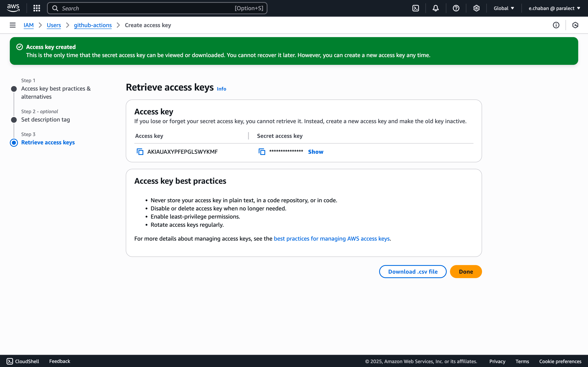Select the Retrieve access keys step
The height and width of the screenshot is (367, 588).
[48, 143]
